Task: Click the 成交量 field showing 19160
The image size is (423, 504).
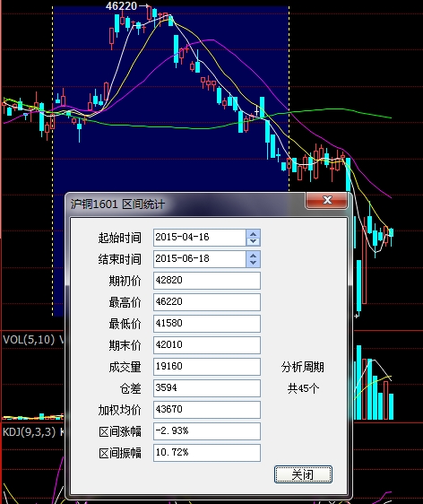Action: tap(207, 367)
